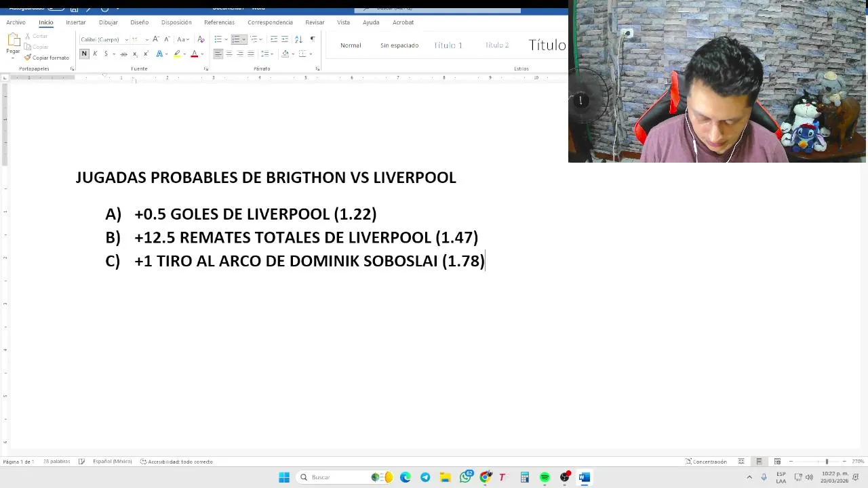868x488 pixels.
Task: Switch to the Referencias tab
Action: (219, 22)
